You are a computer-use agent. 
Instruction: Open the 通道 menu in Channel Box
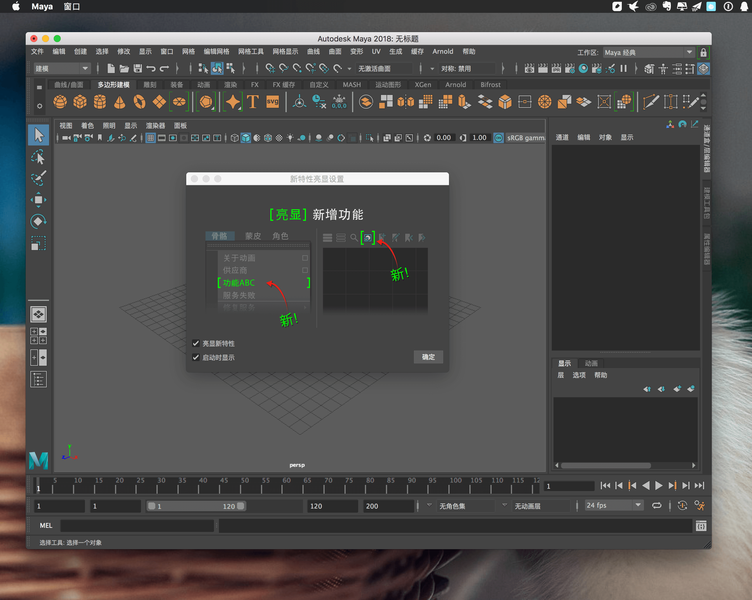coord(562,137)
